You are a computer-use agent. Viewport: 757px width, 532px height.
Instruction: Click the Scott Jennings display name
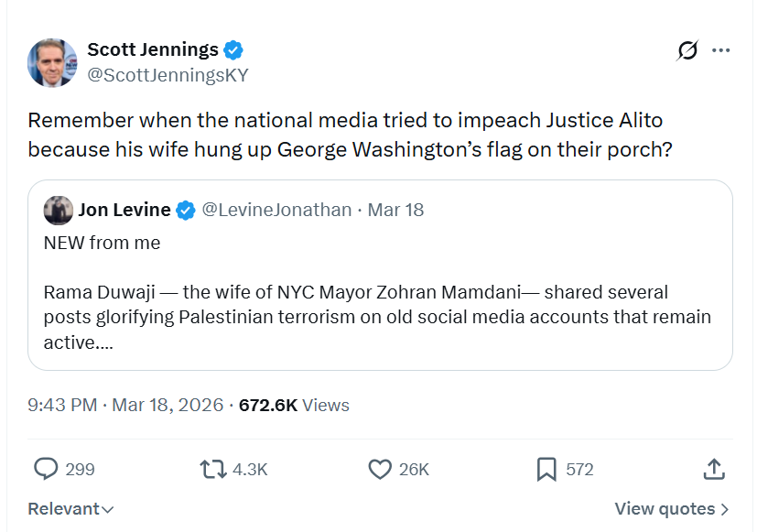coord(153,49)
